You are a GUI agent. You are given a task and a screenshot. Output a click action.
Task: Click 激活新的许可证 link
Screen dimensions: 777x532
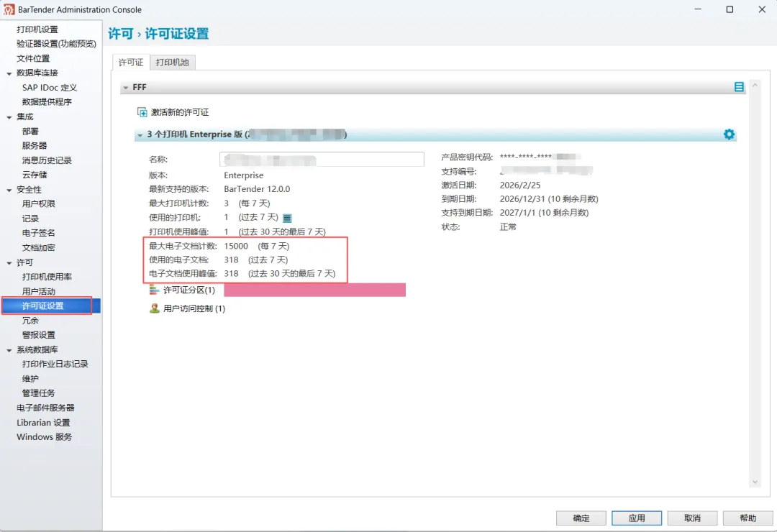coord(180,112)
